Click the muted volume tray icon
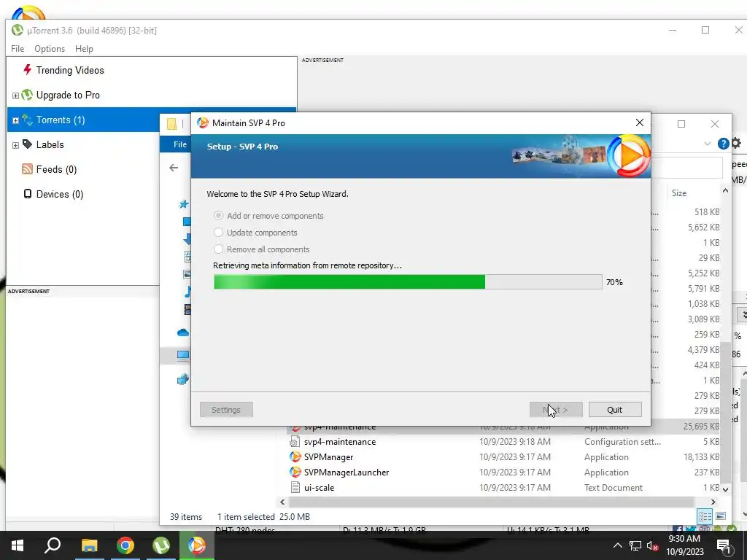The width and height of the screenshot is (747, 560). (653, 545)
